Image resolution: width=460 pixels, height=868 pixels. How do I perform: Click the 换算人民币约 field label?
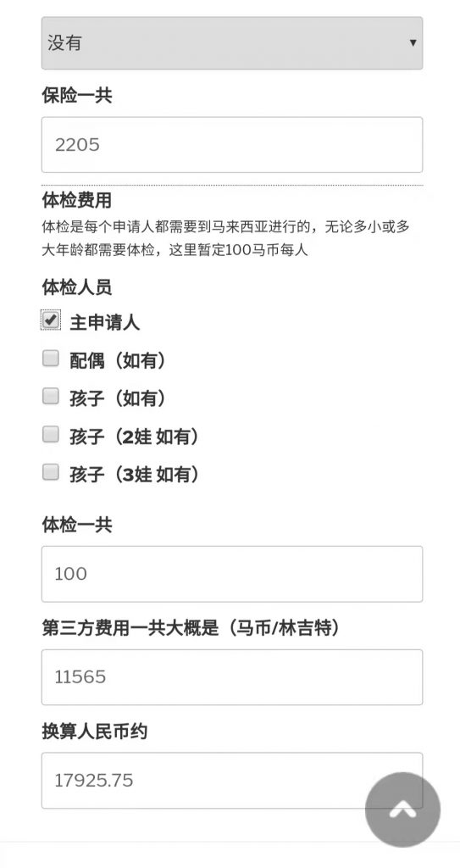click(95, 732)
